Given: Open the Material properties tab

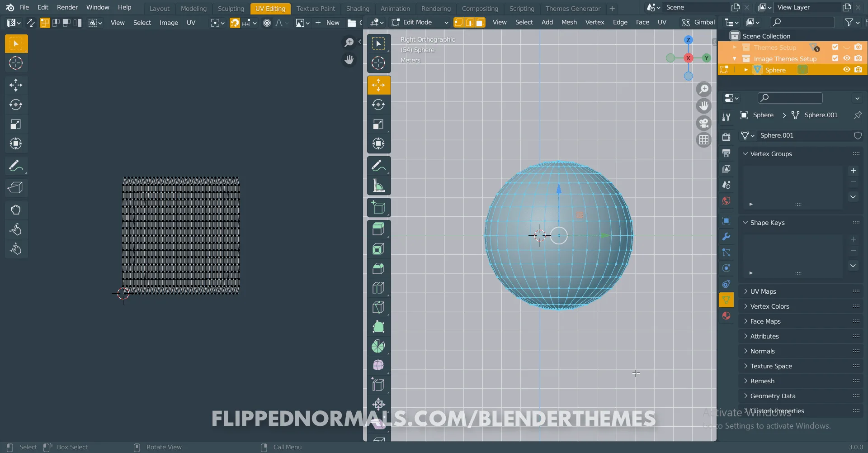Looking at the screenshot, I should (x=726, y=316).
